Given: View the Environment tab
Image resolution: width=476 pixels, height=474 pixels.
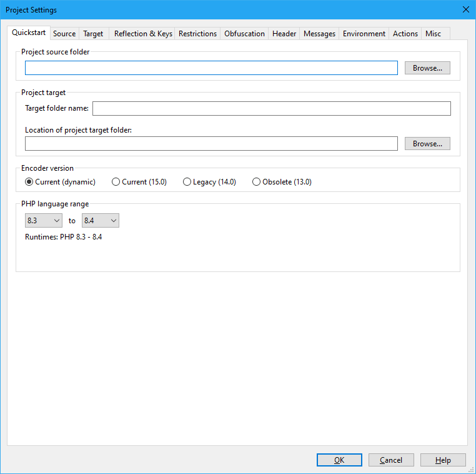Looking at the screenshot, I should coord(364,34).
